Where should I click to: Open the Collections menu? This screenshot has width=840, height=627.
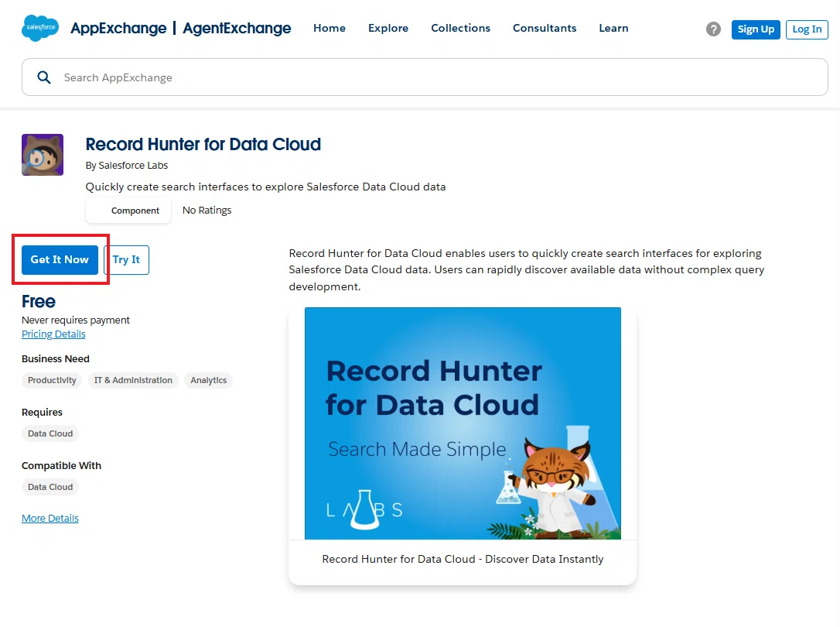[x=461, y=28]
